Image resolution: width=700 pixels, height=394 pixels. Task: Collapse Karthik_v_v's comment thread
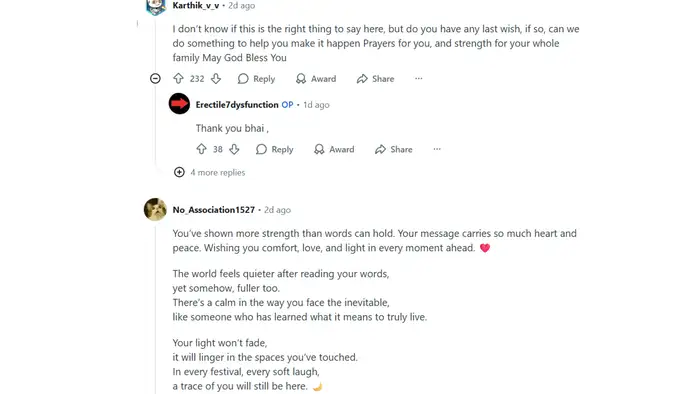(x=155, y=79)
